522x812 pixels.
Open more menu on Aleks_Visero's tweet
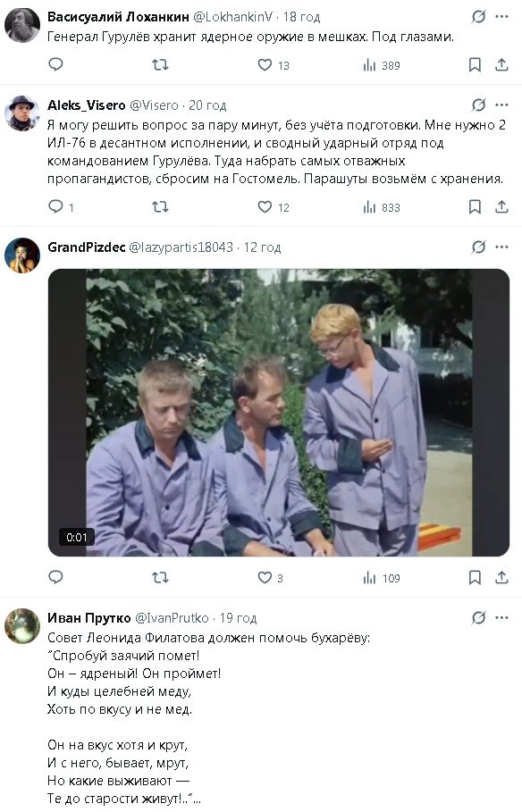click(x=501, y=105)
